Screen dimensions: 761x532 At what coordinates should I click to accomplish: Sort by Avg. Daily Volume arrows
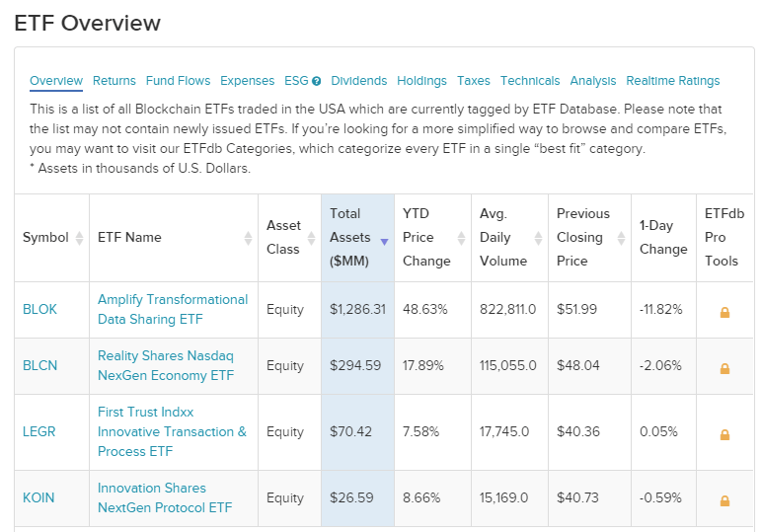538,238
